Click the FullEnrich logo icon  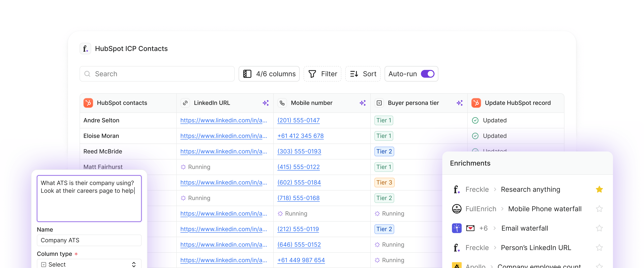pyautogui.click(x=457, y=209)
